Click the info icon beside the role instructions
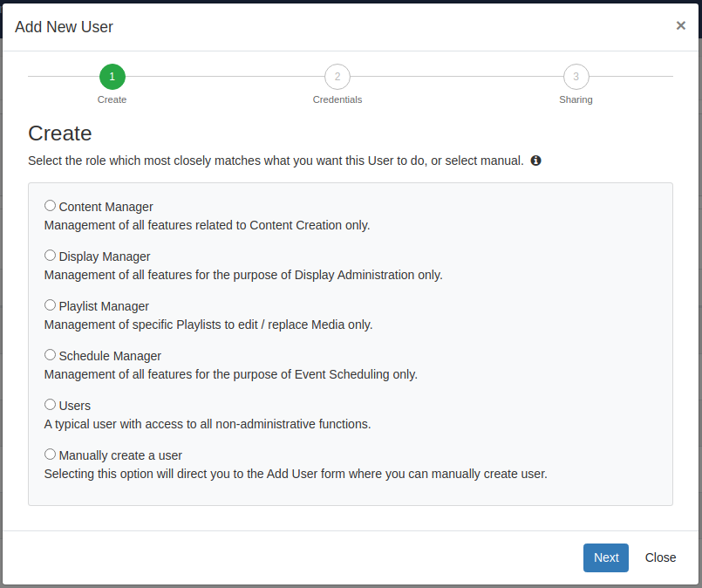Viewport: 702px width, 588px height. point(536,161)
